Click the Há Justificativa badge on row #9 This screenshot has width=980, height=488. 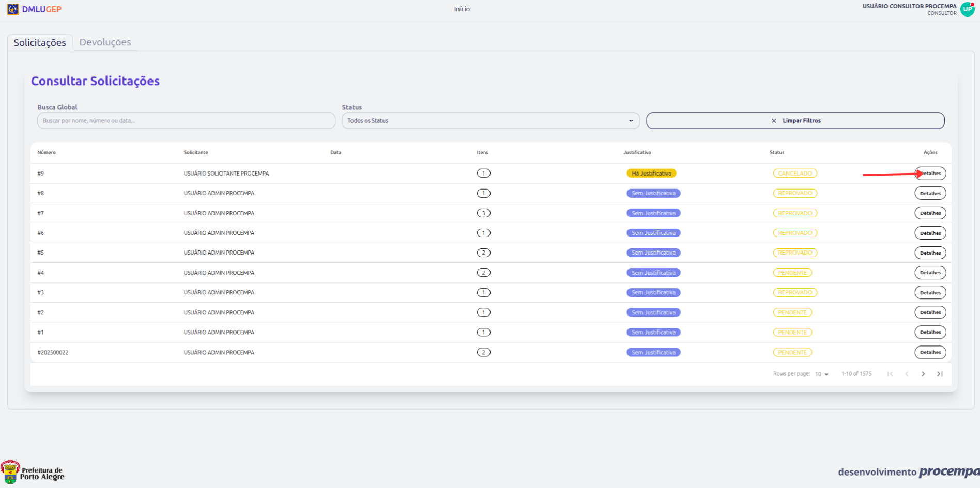(x=651, y=174)
